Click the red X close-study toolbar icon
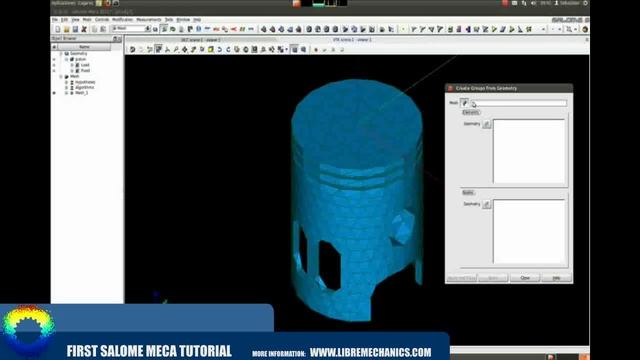640x360 pixels. [84, 29]
